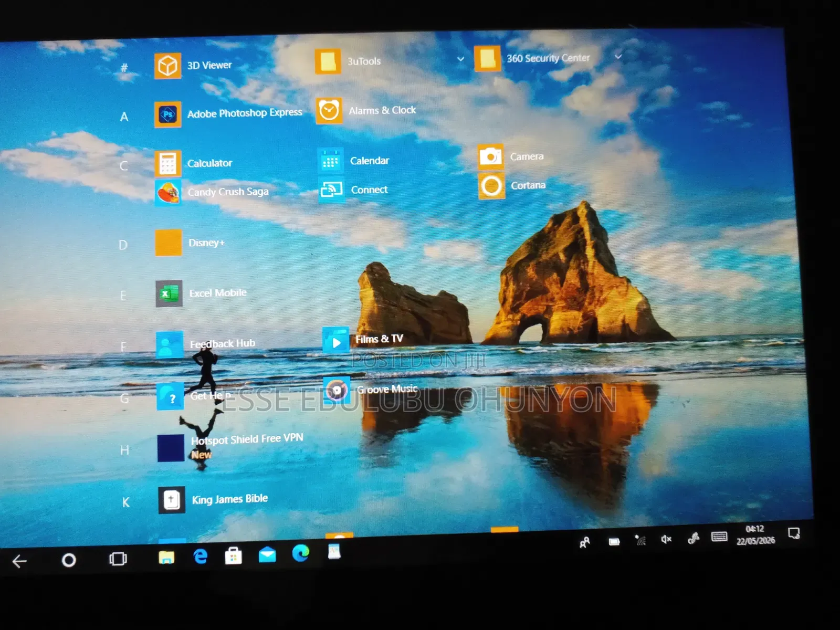The height and width of the screenshot is (630, 840).
Task: Open King James Bible app
Action: click(x=171, y=499)
